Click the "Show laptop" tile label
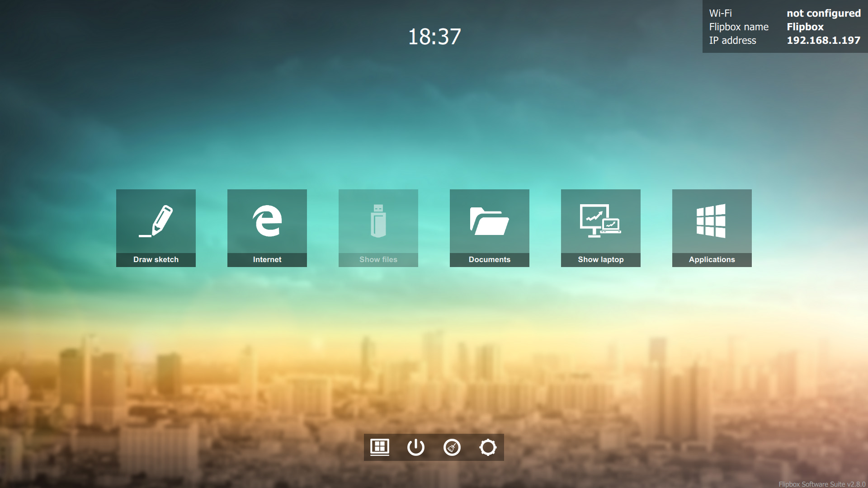Image resolution: width=868 pixels, height=488 pixels. (601, 259)
